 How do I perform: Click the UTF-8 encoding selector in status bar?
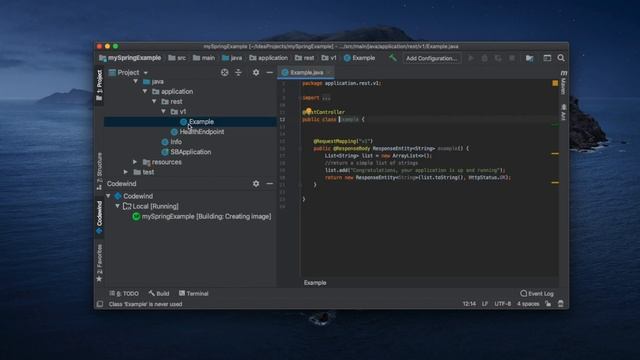coord(502,304)
